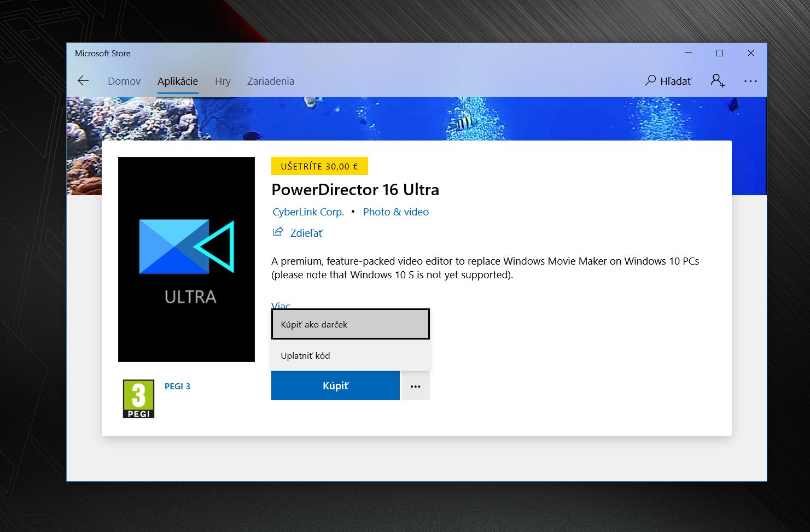Screen dimensions: 810x532
Task: Click the PowerDirector ULTRA app thumbnail
Action: coord(187,259)
